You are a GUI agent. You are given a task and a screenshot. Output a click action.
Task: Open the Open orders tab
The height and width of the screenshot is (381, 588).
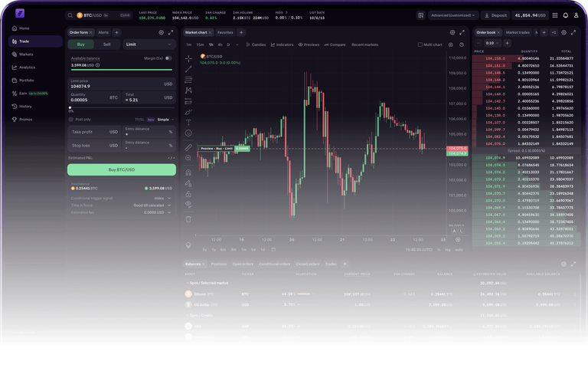pyautogui.click(x=243, y=264)
